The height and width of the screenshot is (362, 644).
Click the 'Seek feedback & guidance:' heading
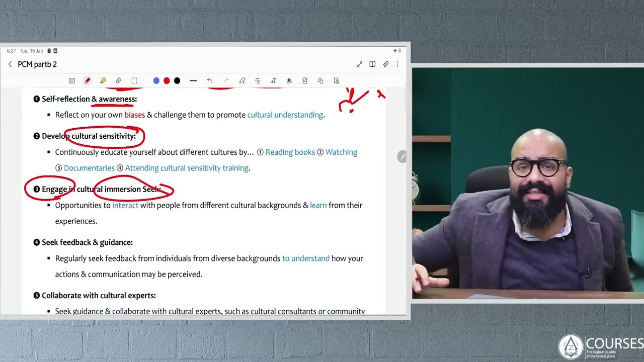tap(87, 242)
